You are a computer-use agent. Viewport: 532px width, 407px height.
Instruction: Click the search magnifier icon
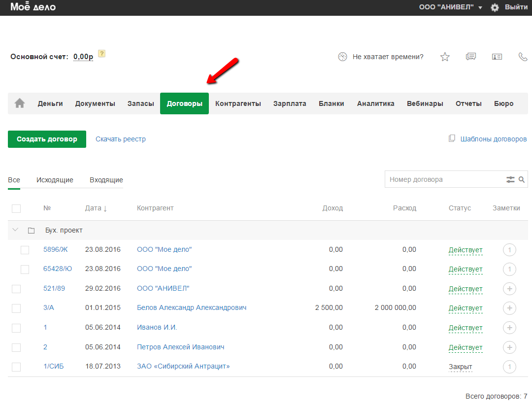click(x=522, y=180)
